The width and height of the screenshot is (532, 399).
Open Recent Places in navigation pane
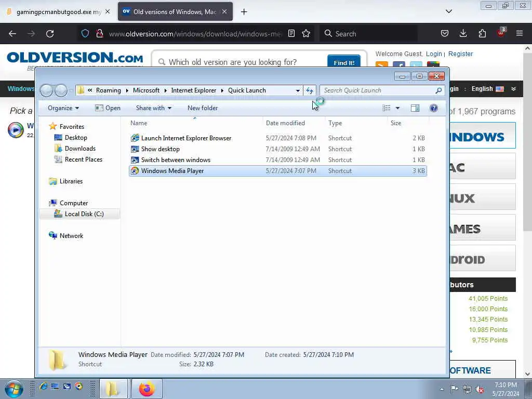[x=84, y=159]
